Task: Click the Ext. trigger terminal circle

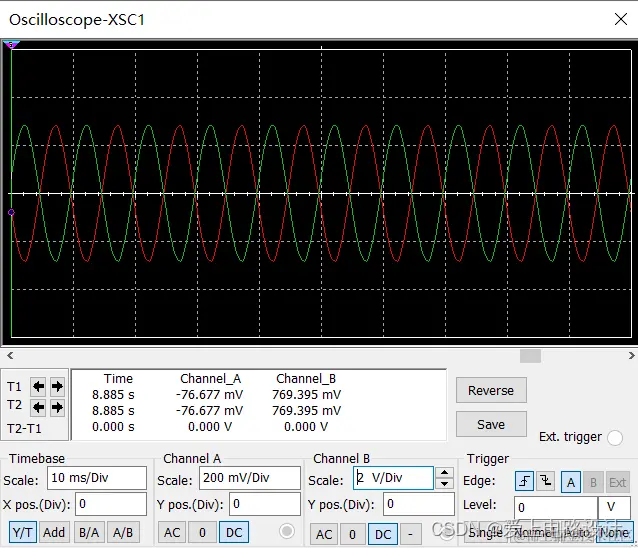Action: tap(615, 438)
